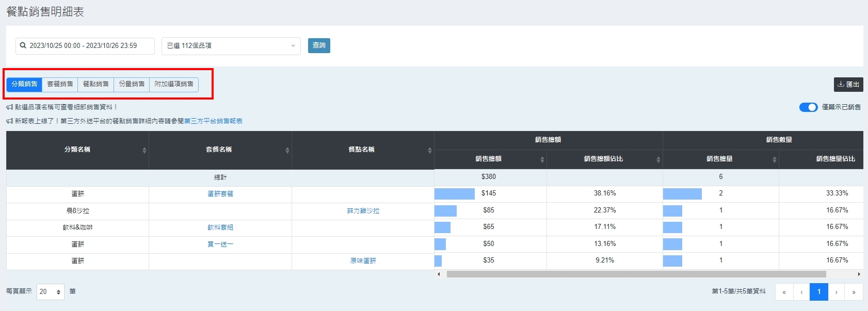This screenshot has width=868, height=311.
Task: Click sort arrows on 套餐名稱 column
Action: click(x=287, y=150)
